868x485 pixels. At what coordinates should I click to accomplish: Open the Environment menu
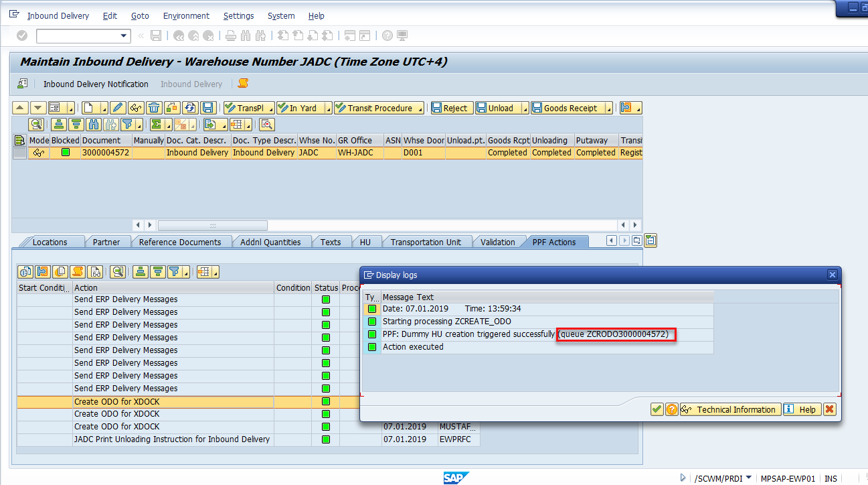[x=186, y=15]
